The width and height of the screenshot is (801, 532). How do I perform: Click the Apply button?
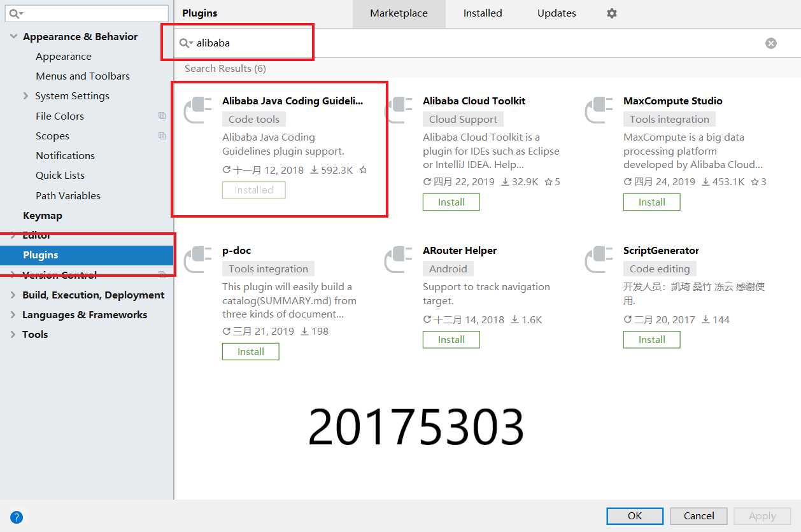(762, 516)
